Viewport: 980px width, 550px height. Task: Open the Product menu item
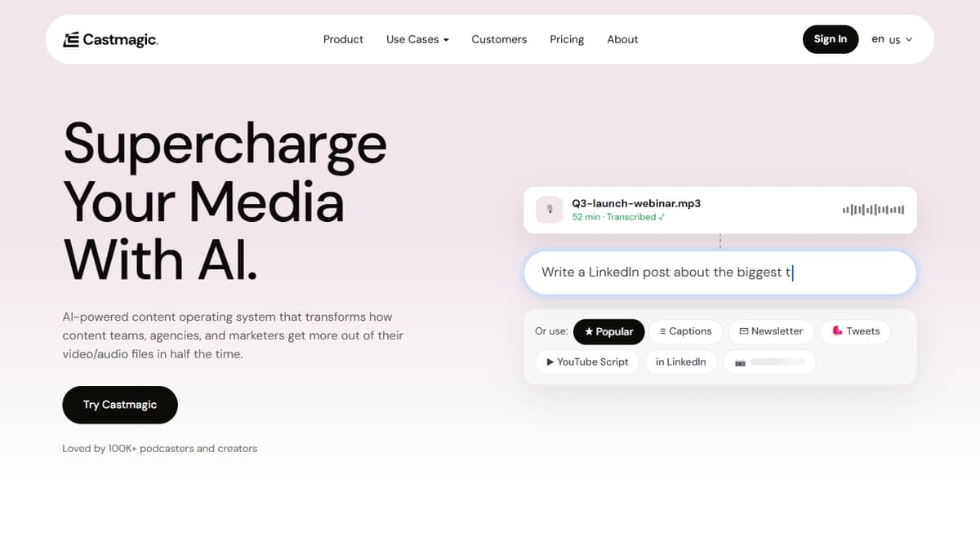[343, 39]
